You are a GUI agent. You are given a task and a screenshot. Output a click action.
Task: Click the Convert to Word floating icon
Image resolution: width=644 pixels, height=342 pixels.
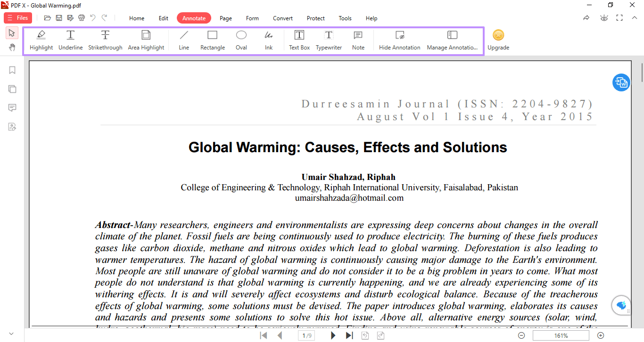[621, 82]
